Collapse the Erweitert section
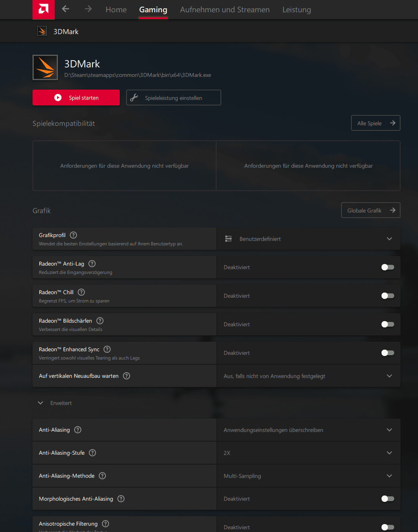Viewport: 418px width, 532px height. [x=55, y=403]
